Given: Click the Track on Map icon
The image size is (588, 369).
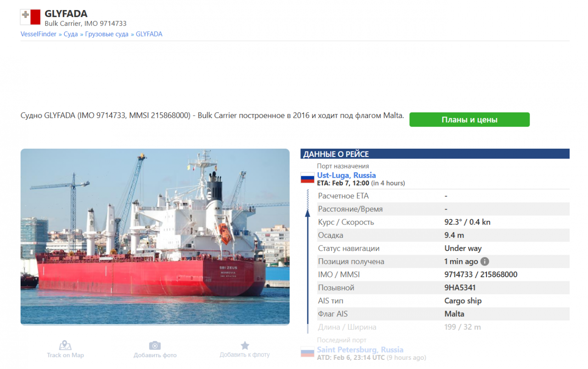Looking at the screenshot, I should click(65, 345).
